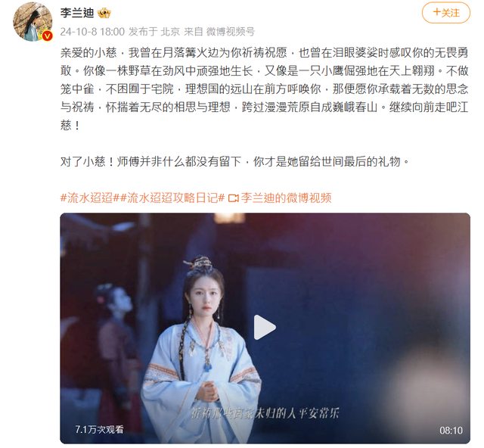Follow the user with +关注 button
This screenshot has width=484, height=448.
(446, 13)
